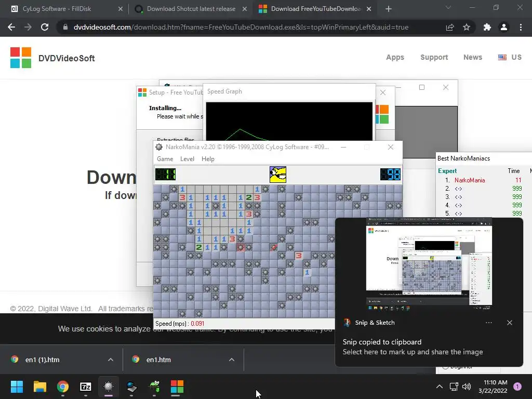Click the Setup - Free YouTube title bar
Viewport: 532px width, 399px height.
coord(170,92)
